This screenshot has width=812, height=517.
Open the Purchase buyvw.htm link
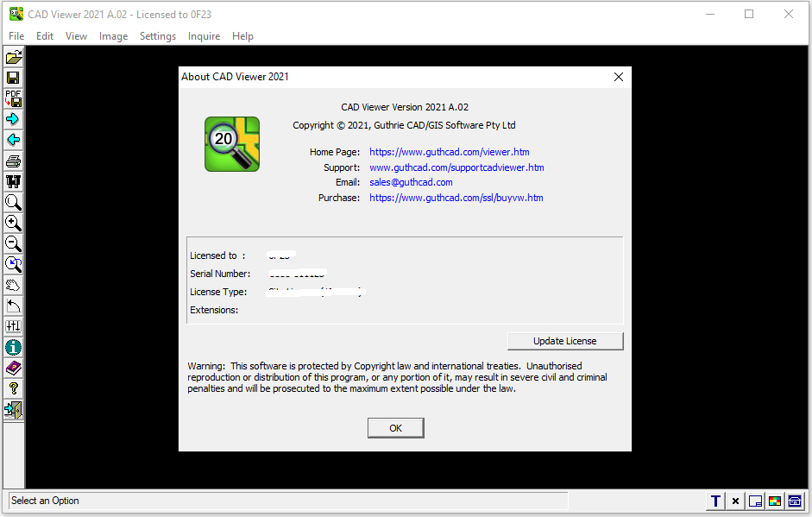coord(456,198)
